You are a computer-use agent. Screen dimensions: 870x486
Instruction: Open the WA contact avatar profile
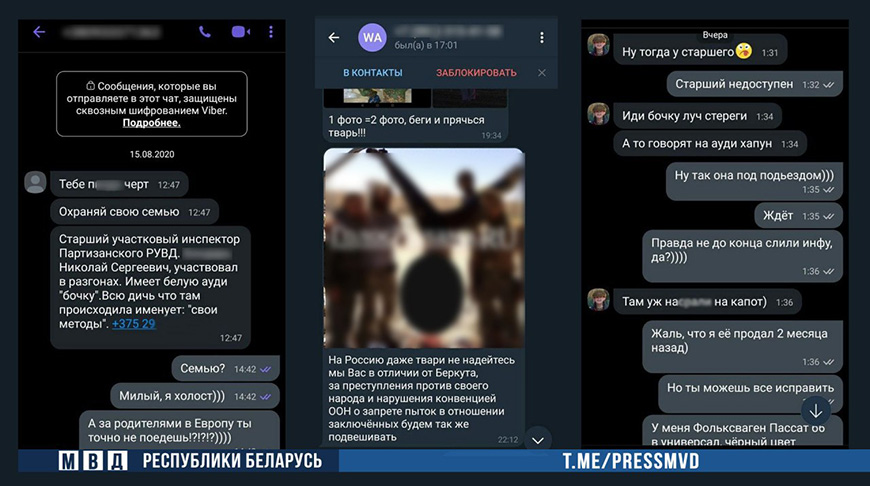coord(373,38)
